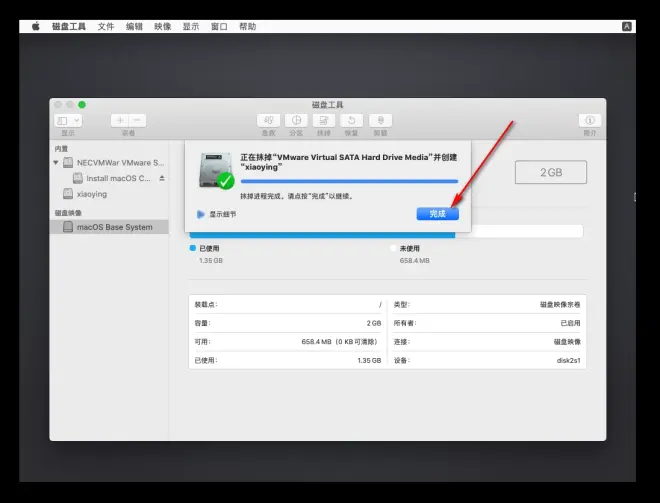Image resolution: width=660 pixels, height=503 pixels.
Task: Select macOS Base System disk image
Action: point(109,227)
